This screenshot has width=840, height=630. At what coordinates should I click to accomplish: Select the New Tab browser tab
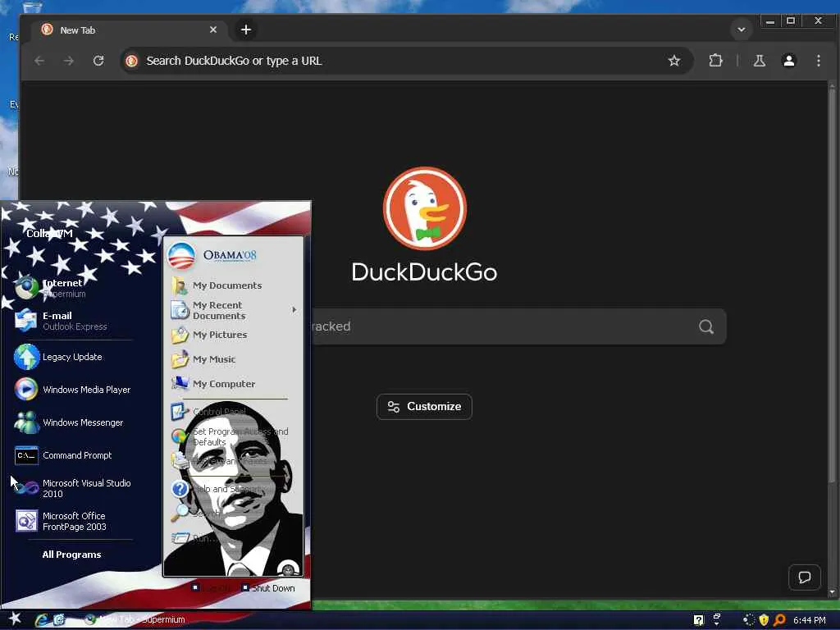click(x=129, y=30)
